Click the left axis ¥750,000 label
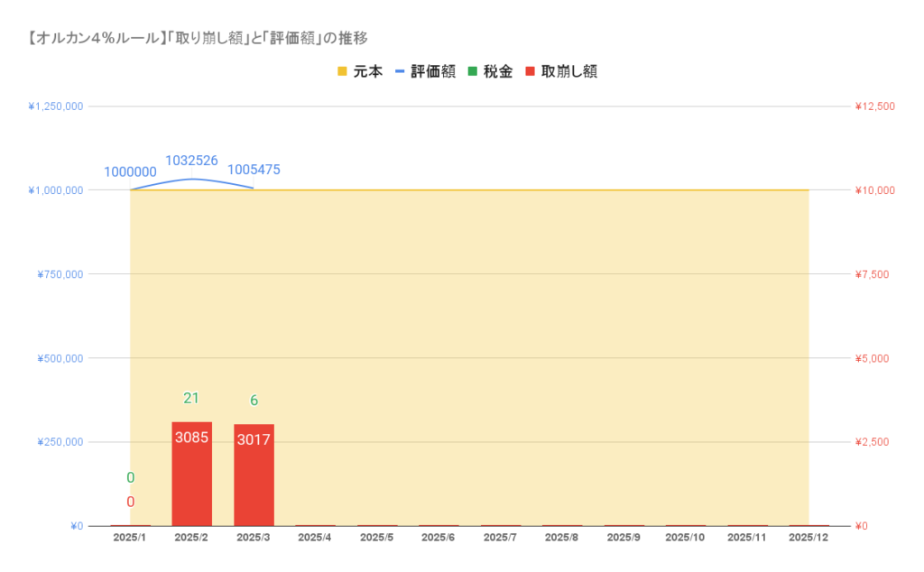 point(60,274)
